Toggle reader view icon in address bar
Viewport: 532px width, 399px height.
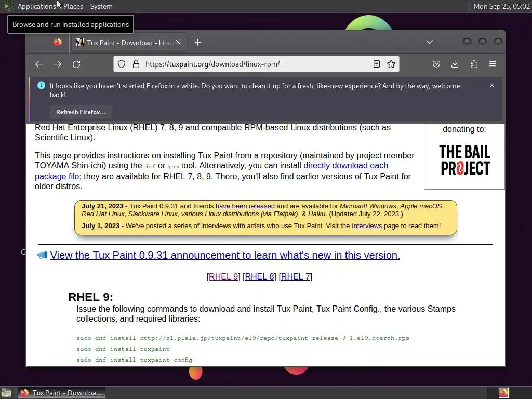(x=376, y=64)
